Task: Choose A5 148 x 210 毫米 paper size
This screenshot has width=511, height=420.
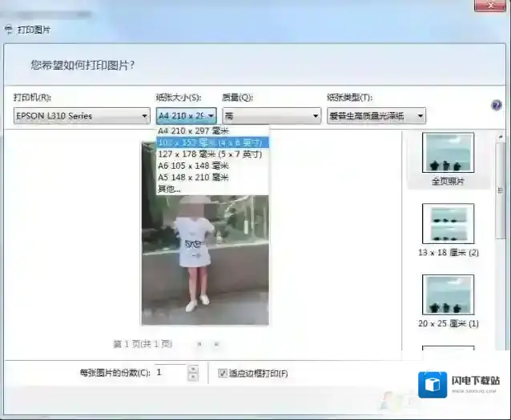Action: click(193, 177)
